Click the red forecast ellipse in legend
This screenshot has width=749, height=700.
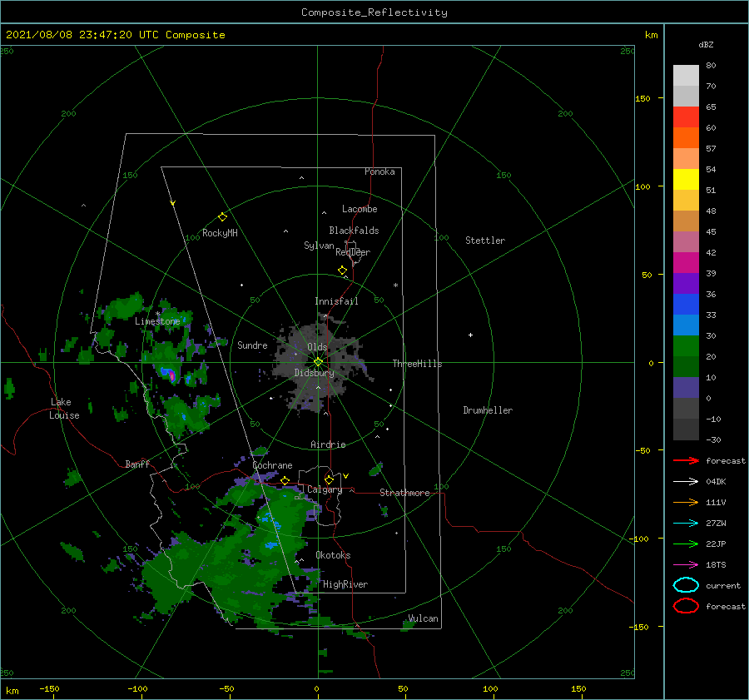(686, 606)
